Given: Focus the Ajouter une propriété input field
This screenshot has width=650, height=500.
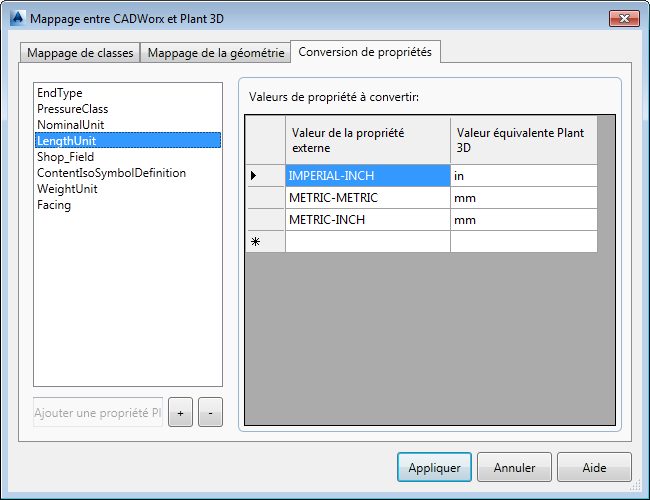Looking at the screenshot, I should coord(98,412).
